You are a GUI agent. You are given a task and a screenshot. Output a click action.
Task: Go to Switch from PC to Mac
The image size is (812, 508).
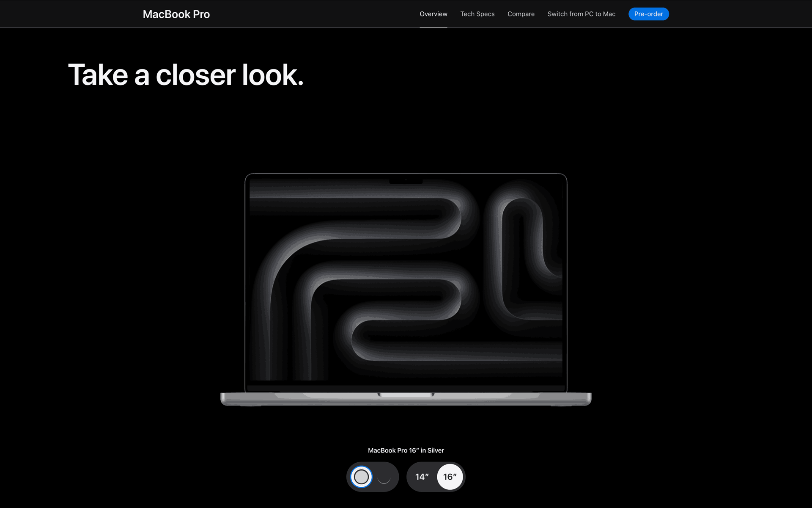(x=581, y=14)
